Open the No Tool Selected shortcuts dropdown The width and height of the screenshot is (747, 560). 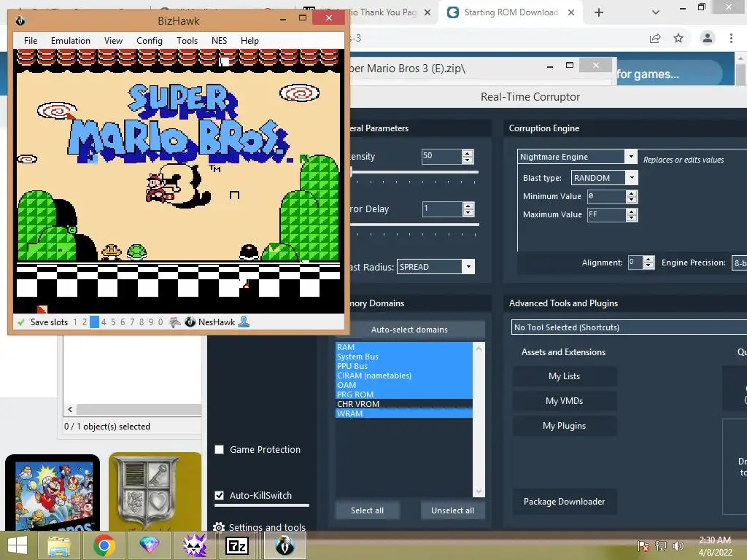(629, 327)
